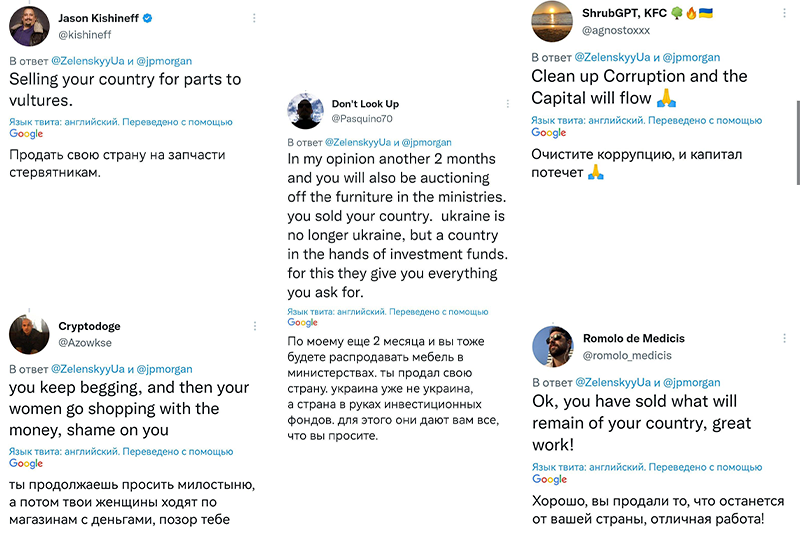The height and width of the screenshot is (533, 800).
Task: Open Don't Look Up's profile picture
Action: coord(305,111)
